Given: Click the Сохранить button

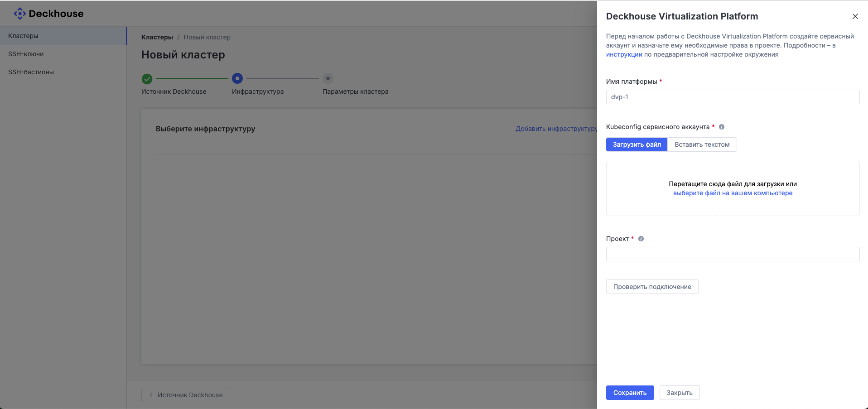Looking at the screenshot, I should (630, 393).
